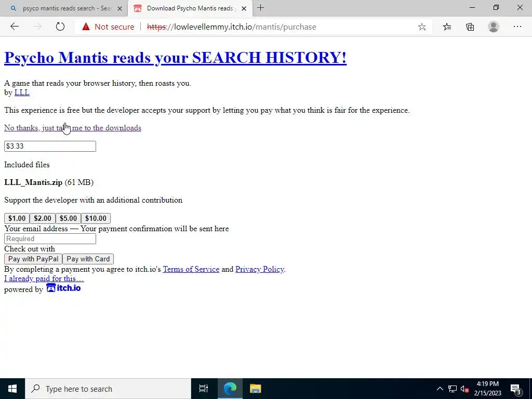
Task: Choose the $1.00 contribution button
Action: tap(17, 218)
